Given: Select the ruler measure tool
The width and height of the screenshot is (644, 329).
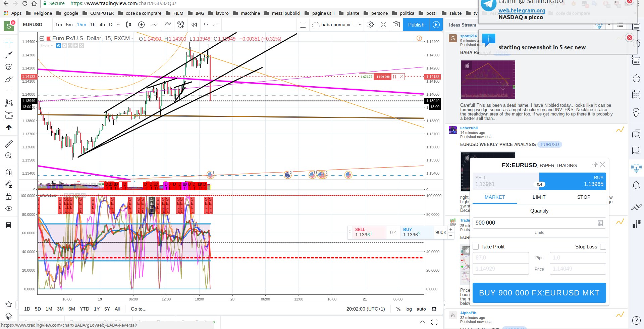Looking at the screenshot, I should pyautogui.click(x=9, y=144).
